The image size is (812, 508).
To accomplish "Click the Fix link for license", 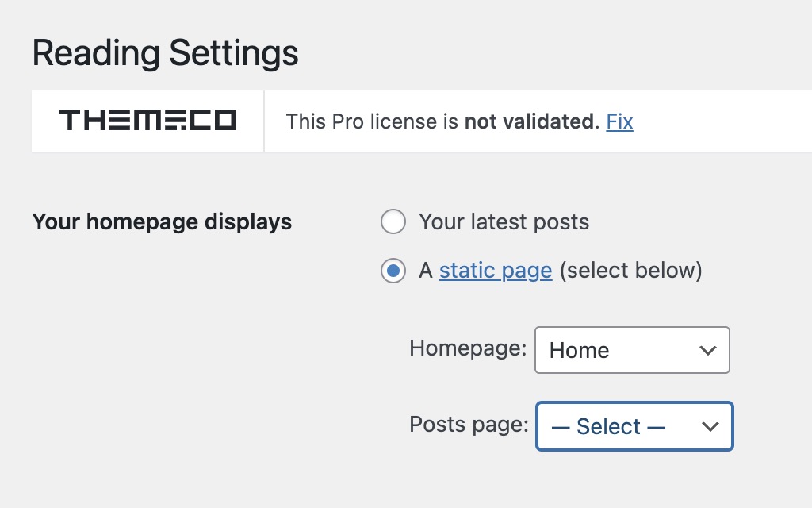I will click(619, 121).
